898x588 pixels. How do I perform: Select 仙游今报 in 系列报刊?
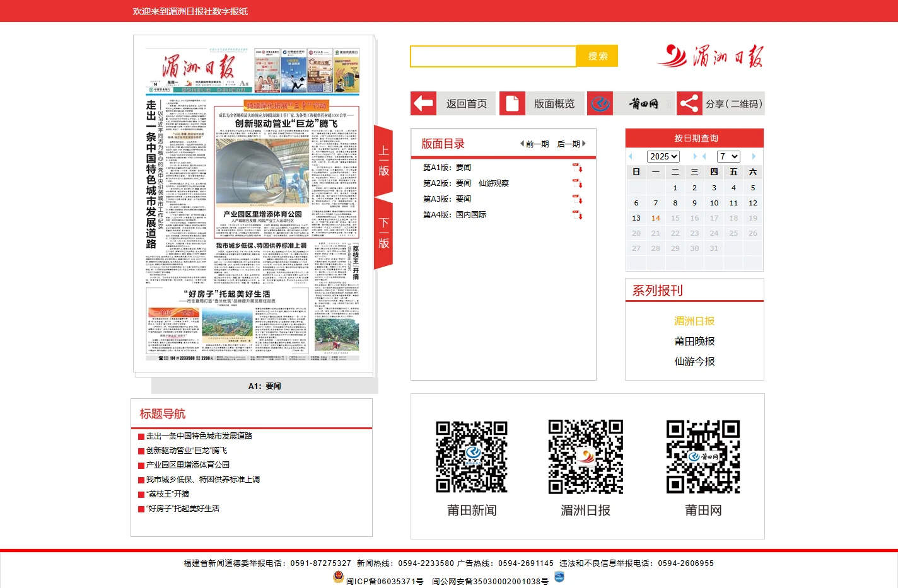[694, 361]
